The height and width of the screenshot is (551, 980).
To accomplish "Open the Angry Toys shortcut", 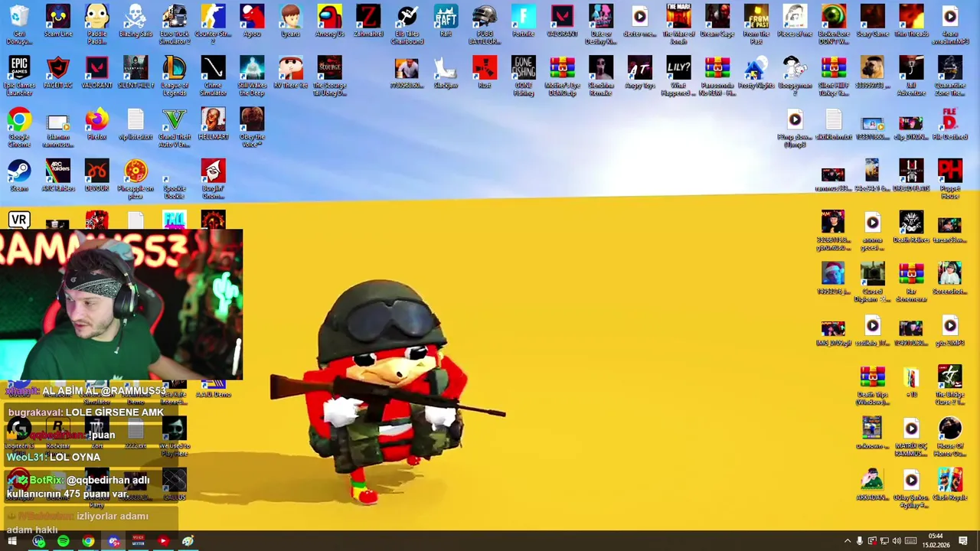I will click(x=639, y=72).
